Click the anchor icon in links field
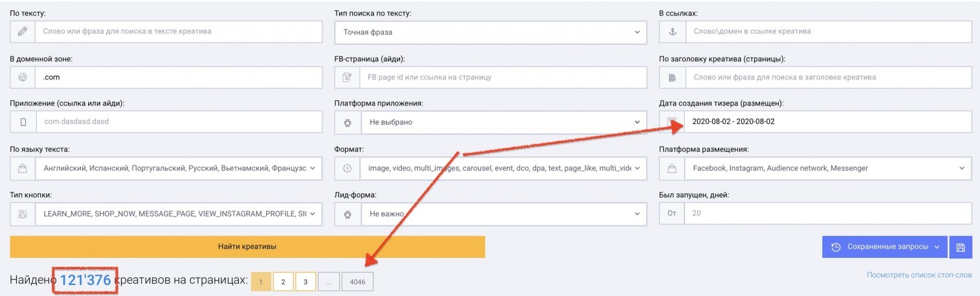Viewport: 980px width, 296px height. tap(672, 31)
